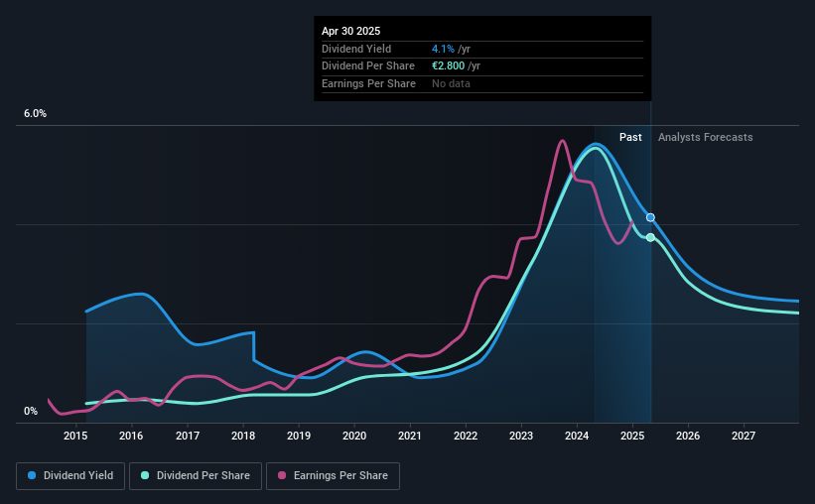Viewport: 815px width, 504px height.
Task: Click the €2.800 dividend per share tooltip value
Action: (448, 66)
